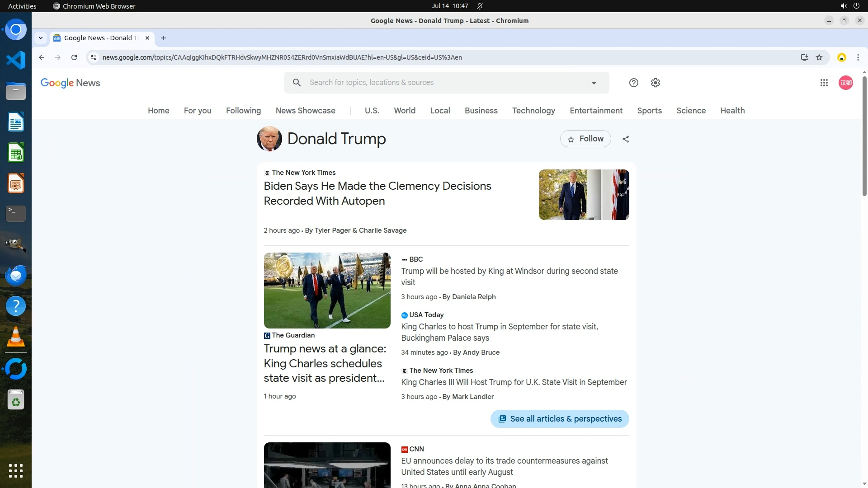Go to the For you section
Image resolution: width=868 pixels, height=488 pixels.
(197, 111)
